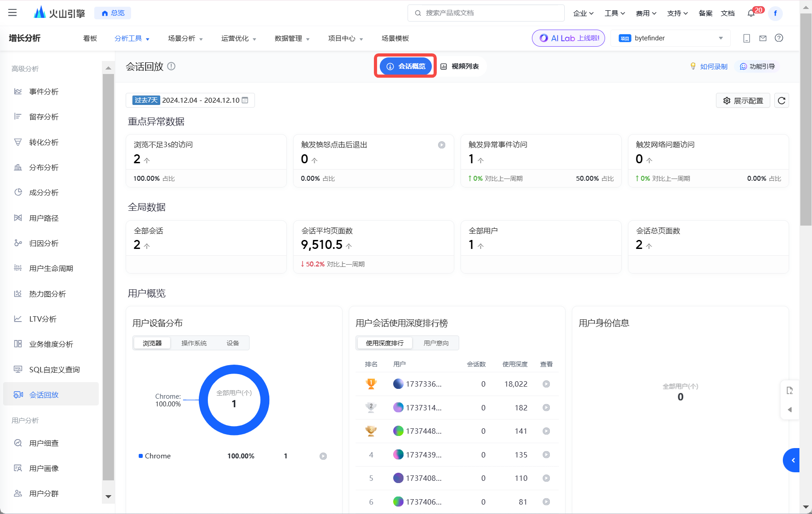Expand the 场景分析 dropdown menu
The width and height of the screenshot is (812, 514).
point(185,39)
